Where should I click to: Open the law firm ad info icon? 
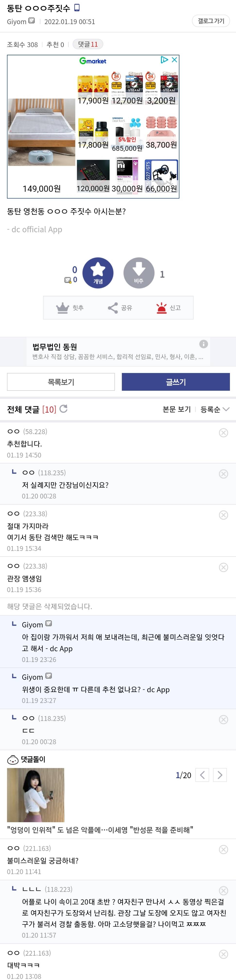pos(204,344)
